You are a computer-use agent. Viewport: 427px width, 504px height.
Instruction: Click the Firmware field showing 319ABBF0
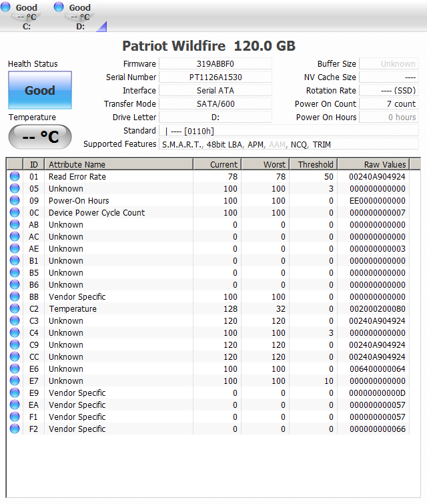216,64
